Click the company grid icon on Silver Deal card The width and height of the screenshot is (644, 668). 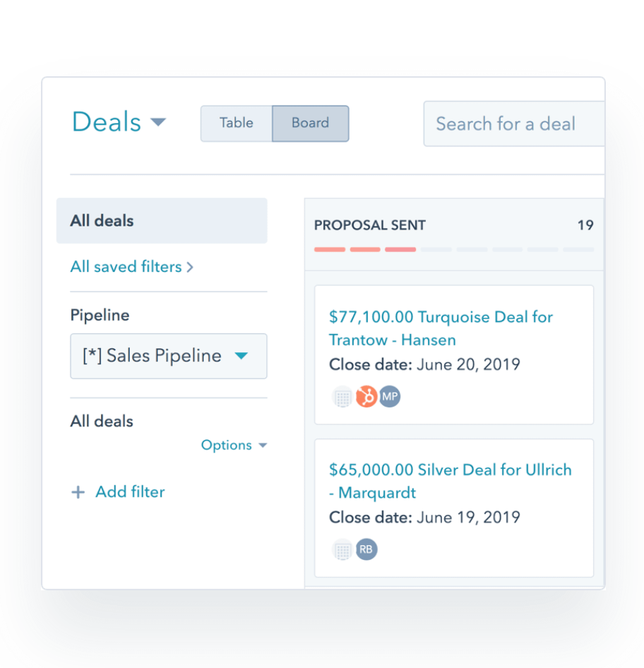pyautogui.click(x=342, y=550)
